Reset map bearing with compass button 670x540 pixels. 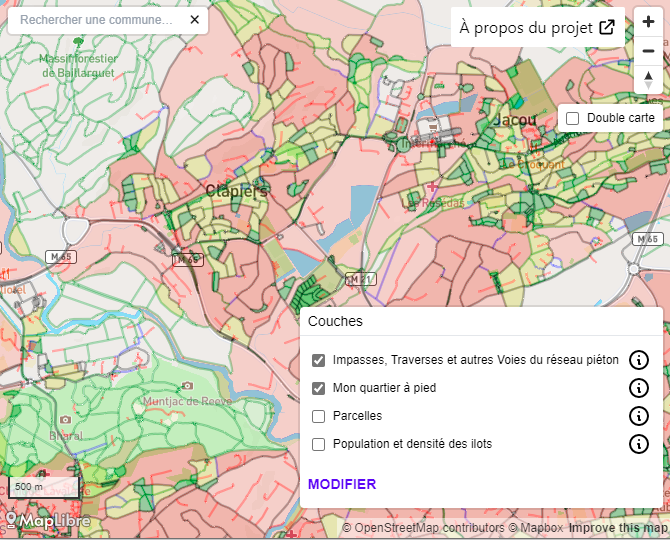pos(648,80)
